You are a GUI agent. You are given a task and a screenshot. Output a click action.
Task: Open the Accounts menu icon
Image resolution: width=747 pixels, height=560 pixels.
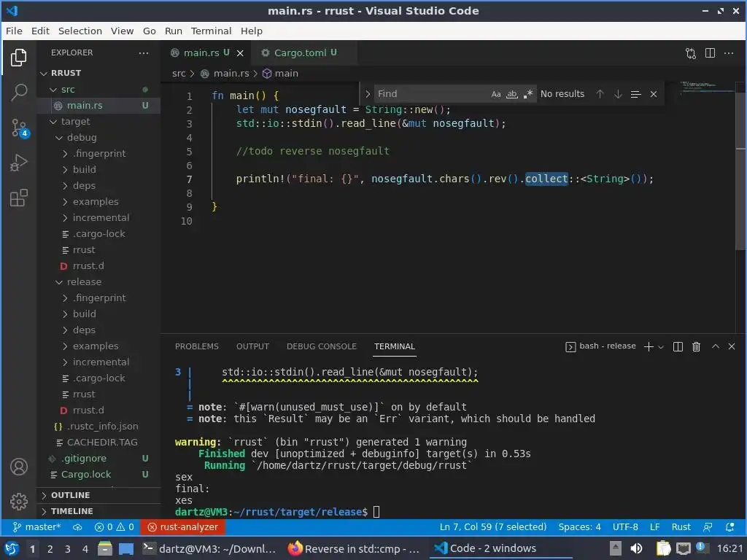[19, 467]
